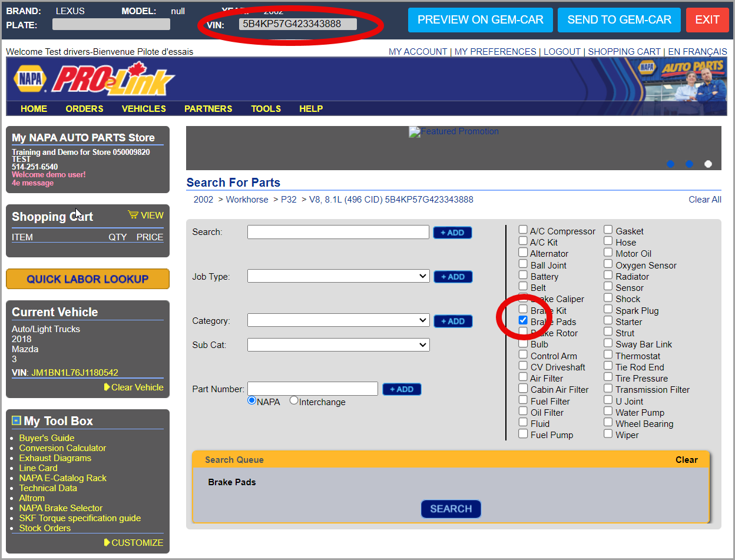
Task: Collapse the My Tool Box panel icon
Action: (x=16, y=421)
